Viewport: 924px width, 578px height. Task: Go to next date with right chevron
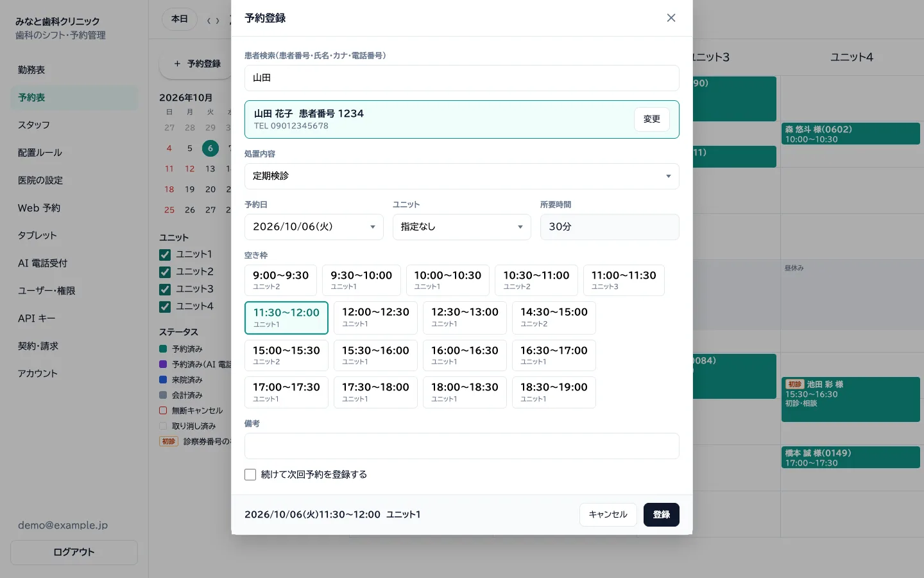[x=218, y=21]
